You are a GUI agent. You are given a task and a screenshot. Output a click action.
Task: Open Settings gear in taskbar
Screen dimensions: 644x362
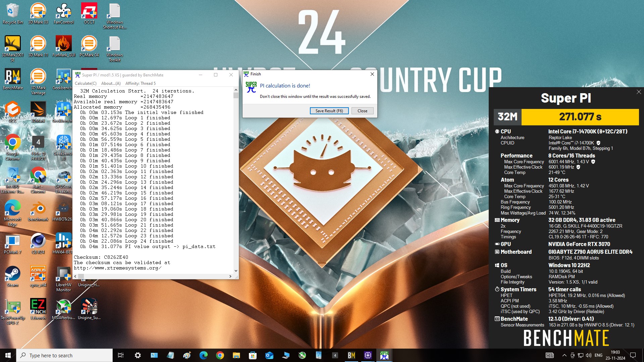(138, 355)
